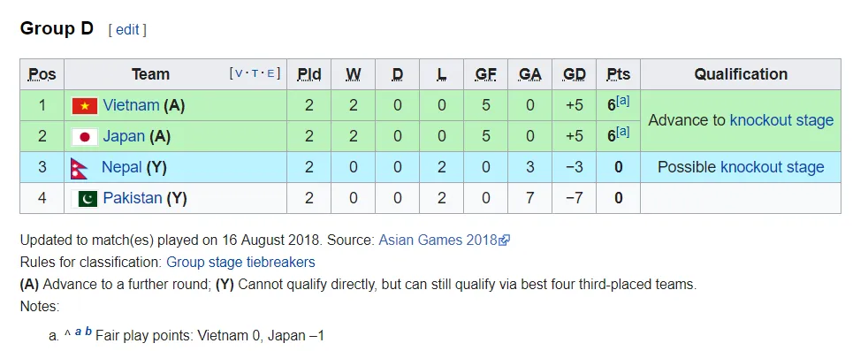Open the Asian Games 2018 source link
868x351 pixels.
point(438,240)
